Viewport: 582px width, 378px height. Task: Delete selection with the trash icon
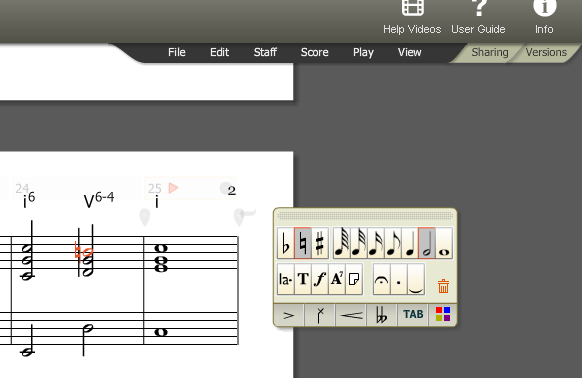(x=444, y=286)
